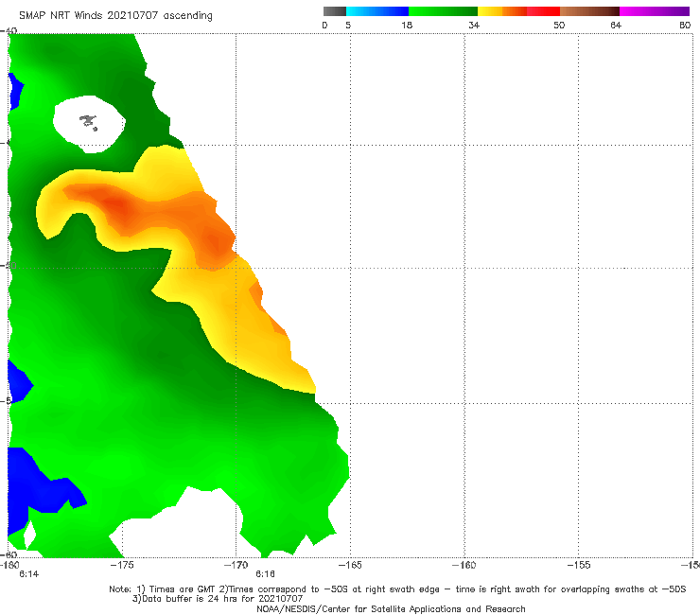Click the color bar label '34'
The height and width of the screenshot is (615, 700).
pyautogui.click(x=474, y=26)
